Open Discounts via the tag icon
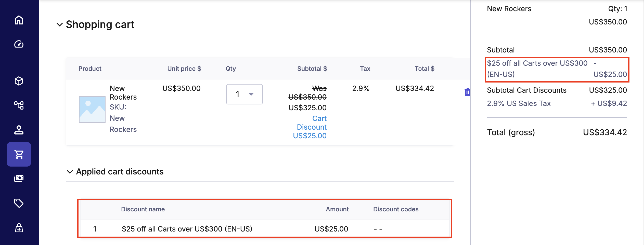The height and width of the screenshot is (245, 644). [19, 203]
